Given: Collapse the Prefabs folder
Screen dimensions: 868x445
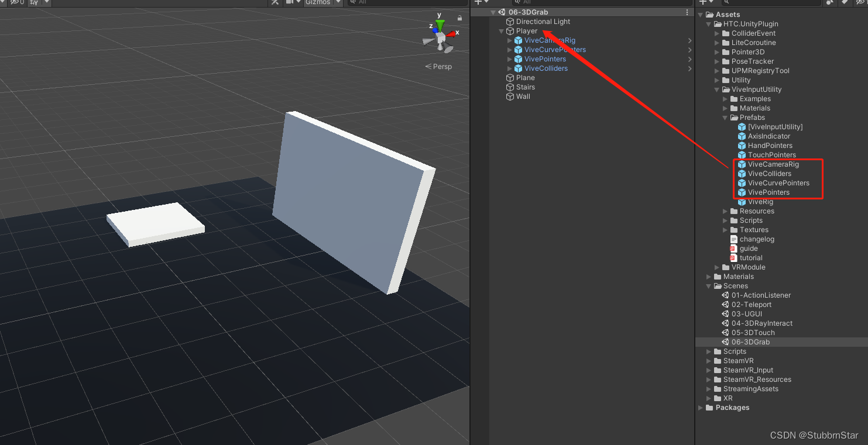Looking at the screenshot, I should pyautogui.click(x=725, y=118).
